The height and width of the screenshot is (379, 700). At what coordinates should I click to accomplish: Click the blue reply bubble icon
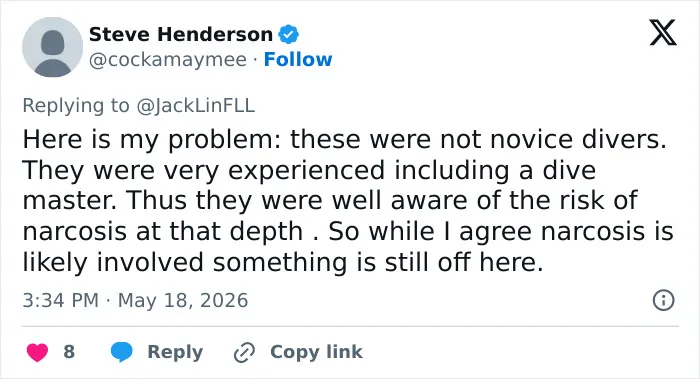121,352
